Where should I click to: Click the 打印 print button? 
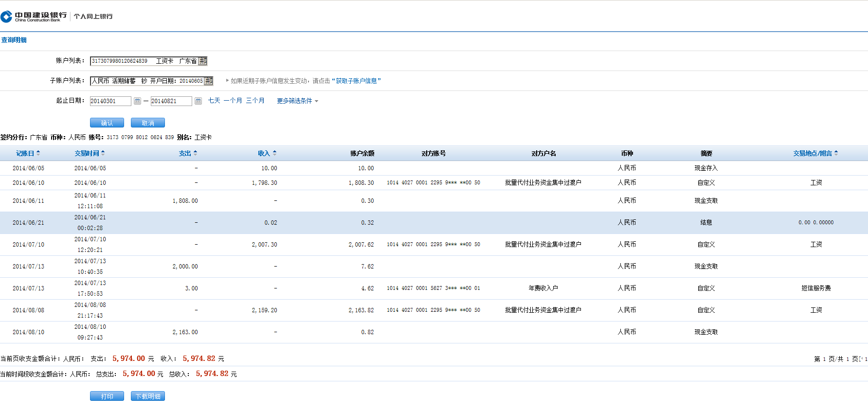107,396
